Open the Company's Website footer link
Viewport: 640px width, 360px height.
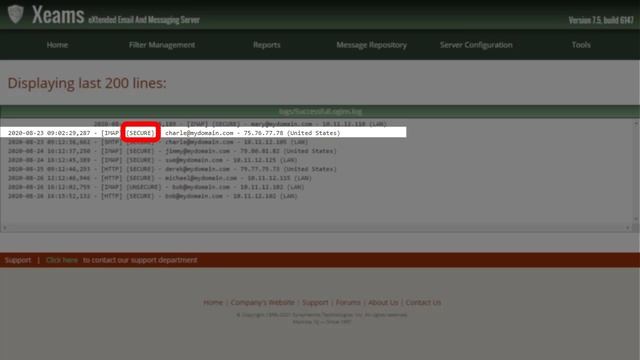[262, 302]
